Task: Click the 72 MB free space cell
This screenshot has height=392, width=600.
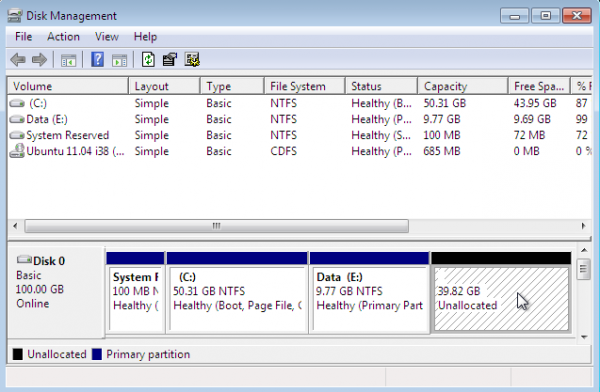Action: (529, 136)
